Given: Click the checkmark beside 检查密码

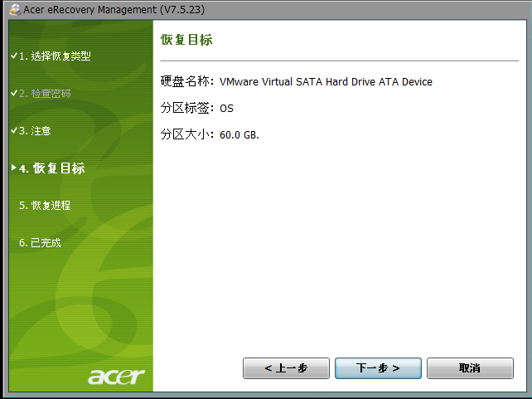Looking at the screenshot, I should click(14, 93).
